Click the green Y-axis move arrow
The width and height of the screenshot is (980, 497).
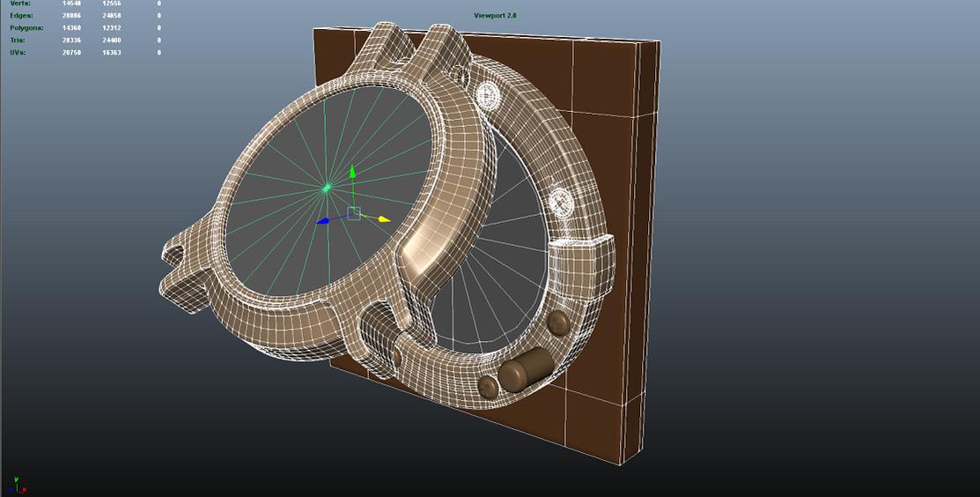352,172
